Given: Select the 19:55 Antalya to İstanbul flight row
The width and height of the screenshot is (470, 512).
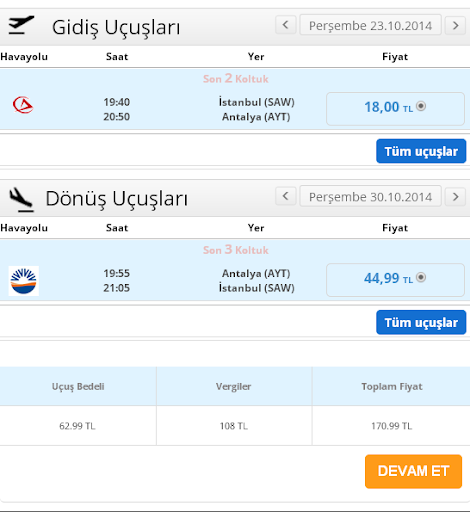Looking at the screenshot, I should pos(235,270).
